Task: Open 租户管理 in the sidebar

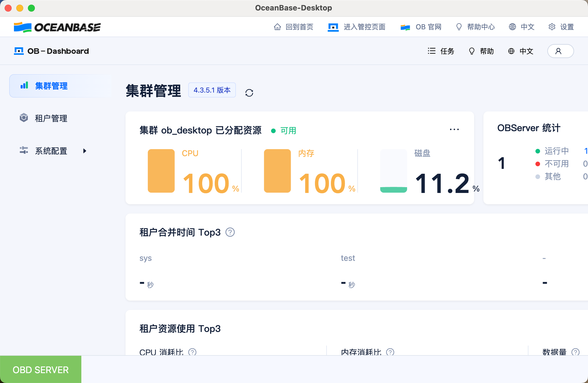Action: [51, 118]
